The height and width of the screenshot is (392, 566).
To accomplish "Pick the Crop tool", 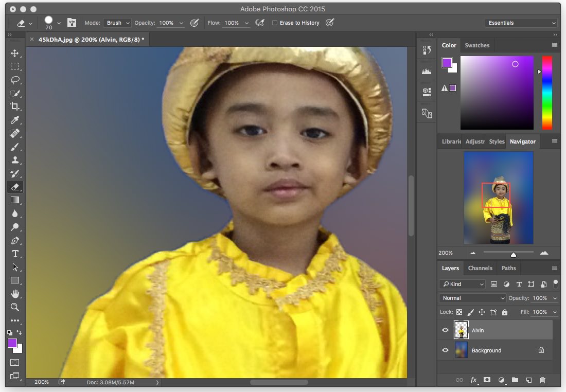I will [15, 106].
